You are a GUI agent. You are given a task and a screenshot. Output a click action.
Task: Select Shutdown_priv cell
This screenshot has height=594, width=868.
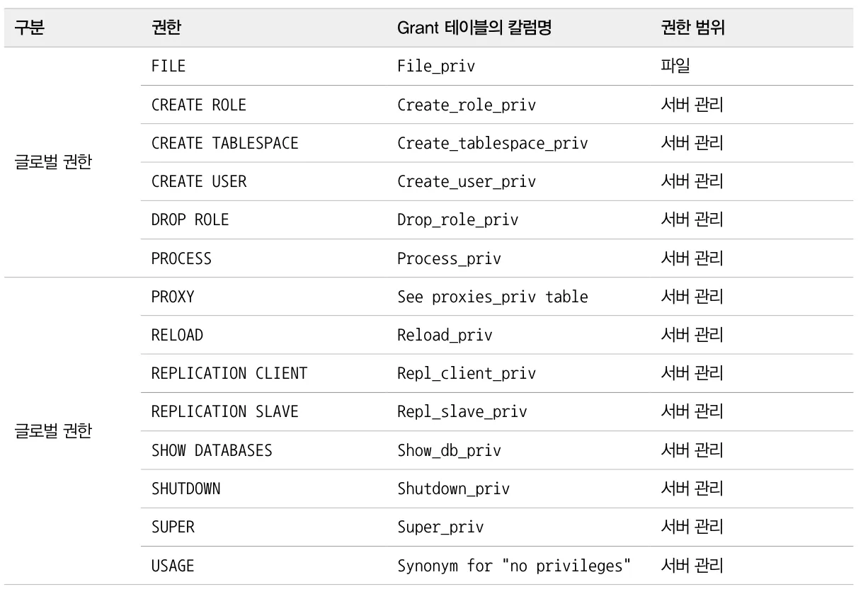pyautogui.click(x=453, y=489)
